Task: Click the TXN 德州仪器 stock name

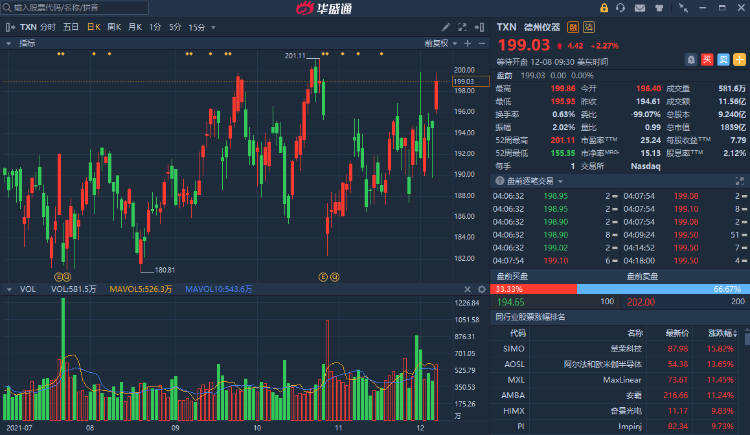Action: point(528,27)
